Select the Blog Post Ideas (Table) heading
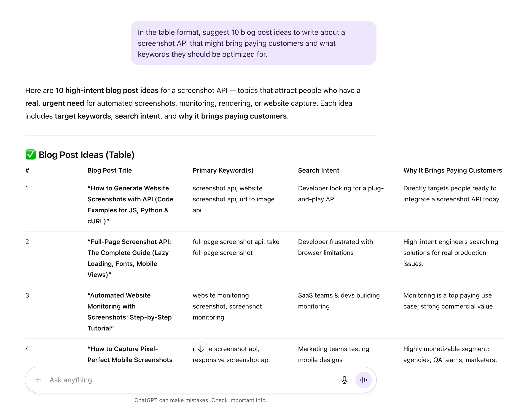532x406 pixels. coord(86,155)
